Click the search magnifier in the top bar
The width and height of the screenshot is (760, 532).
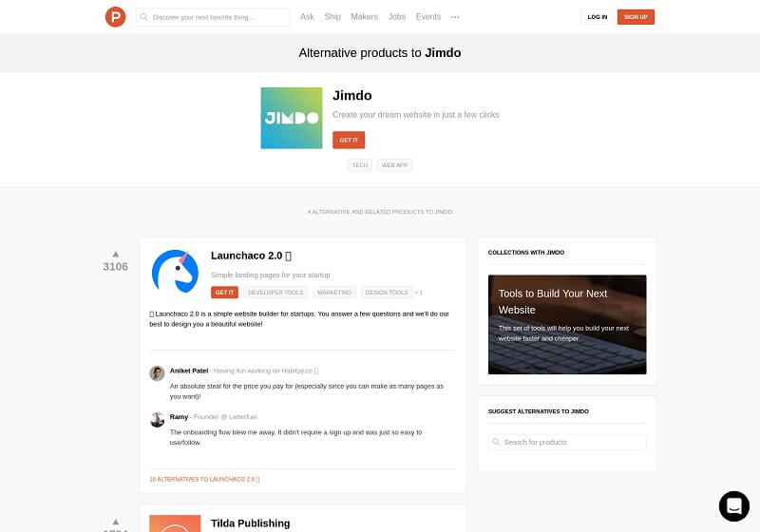coord(144,17)
